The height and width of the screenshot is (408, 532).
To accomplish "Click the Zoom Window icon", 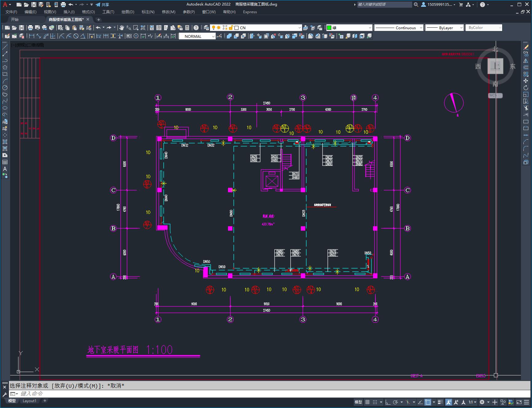I will coord(136,28).
